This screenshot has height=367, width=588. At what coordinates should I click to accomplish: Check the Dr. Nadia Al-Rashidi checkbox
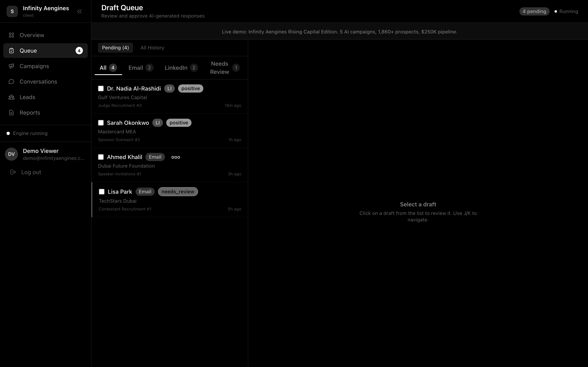101,89
